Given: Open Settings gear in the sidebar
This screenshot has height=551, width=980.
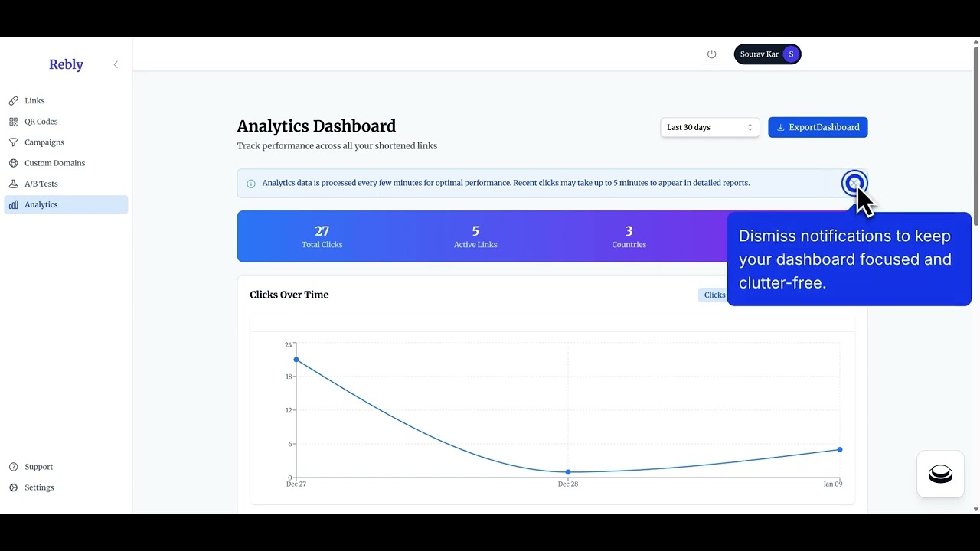Looking at the screenshot, I should [66, 487].
